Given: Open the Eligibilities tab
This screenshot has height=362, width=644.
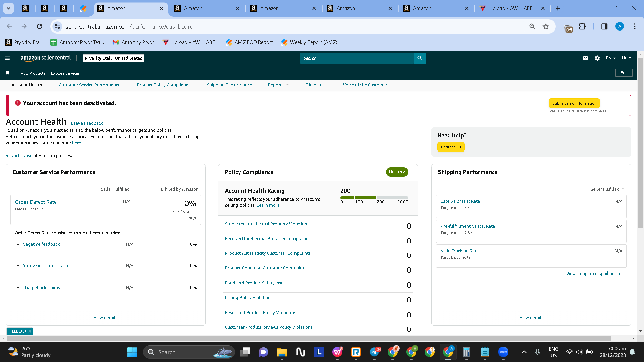Looking at the screenshot, I should (316, 85).
